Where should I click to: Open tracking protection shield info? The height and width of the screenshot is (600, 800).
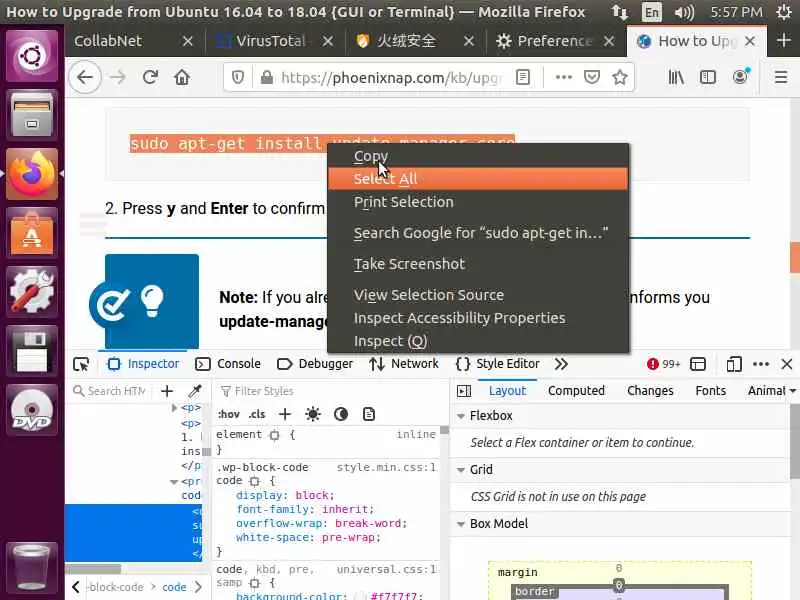click(x=238, y=78)
